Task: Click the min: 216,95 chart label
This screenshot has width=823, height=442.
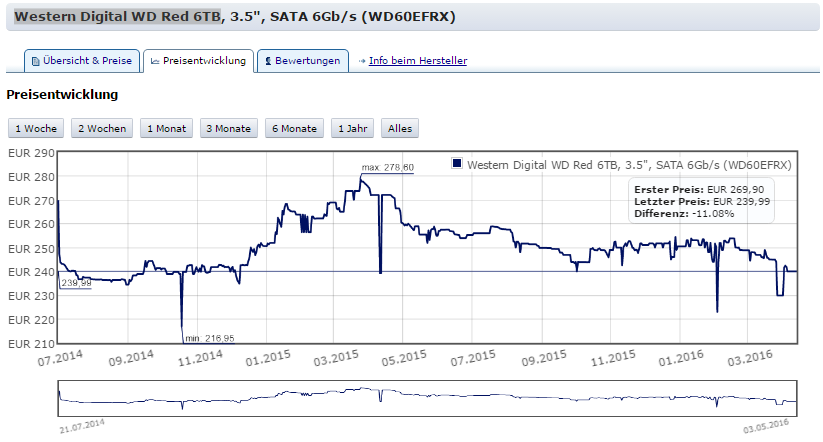Action: [x=209, y=338]
